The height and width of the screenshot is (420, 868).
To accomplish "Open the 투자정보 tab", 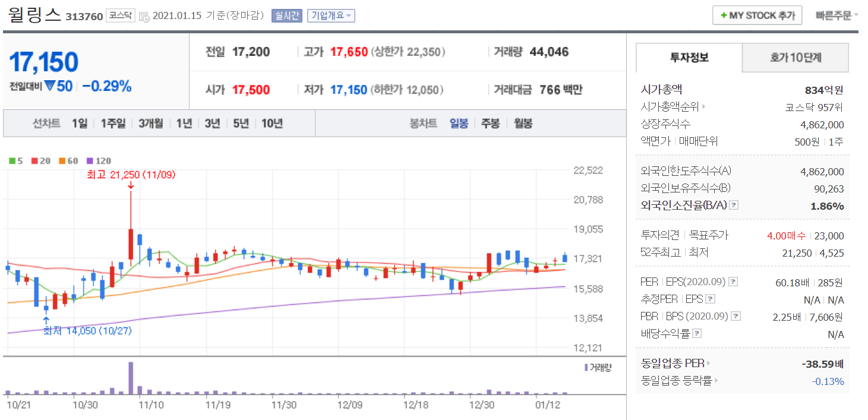I will (689, 58).
